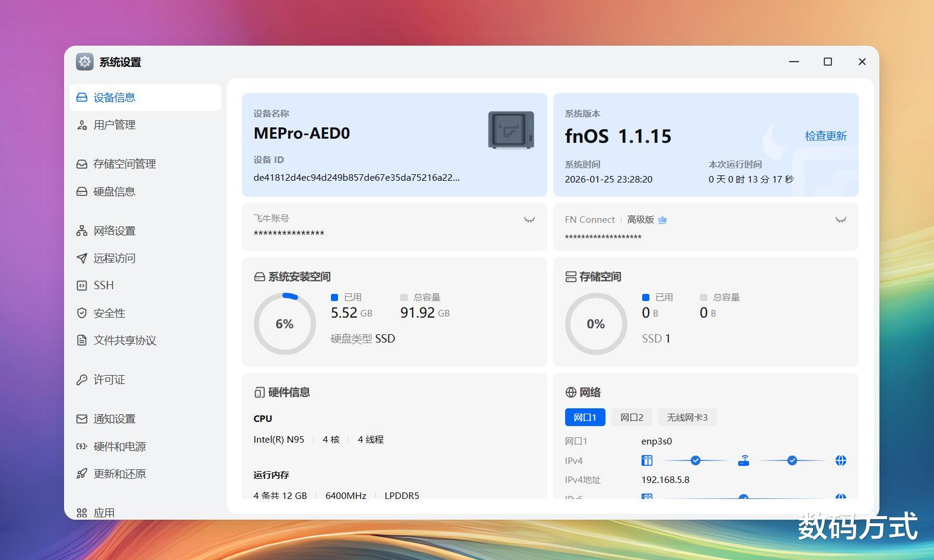
Task: Click the 用户管理 person icon
Action: click(x=82, y=125)
